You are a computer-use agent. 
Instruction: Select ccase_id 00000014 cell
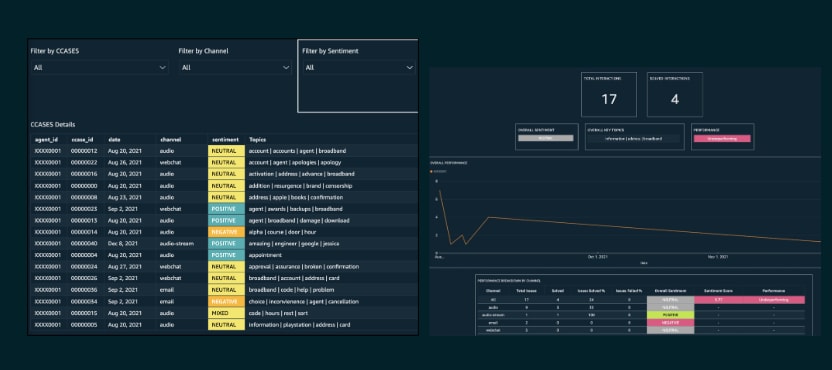pos(84,232)
